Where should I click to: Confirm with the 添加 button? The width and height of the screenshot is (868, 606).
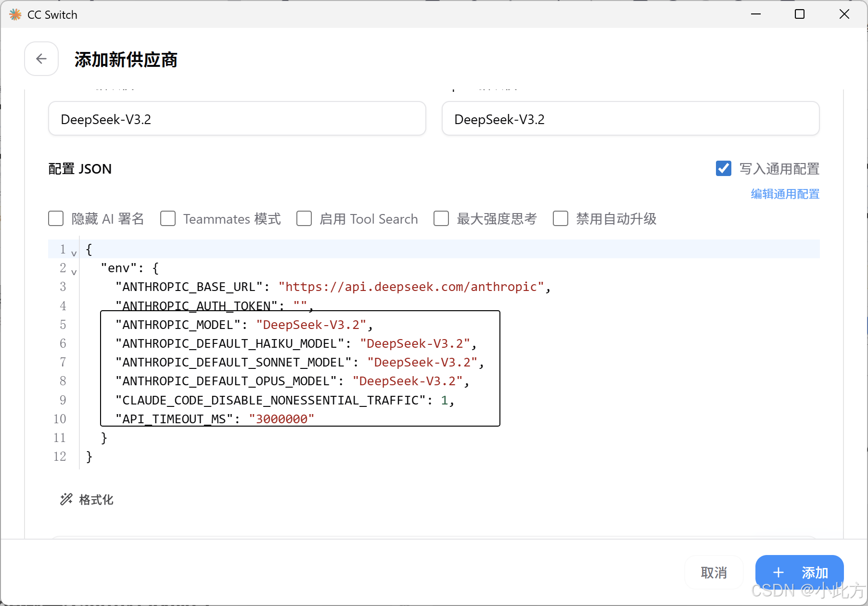(x=800, y=572)
